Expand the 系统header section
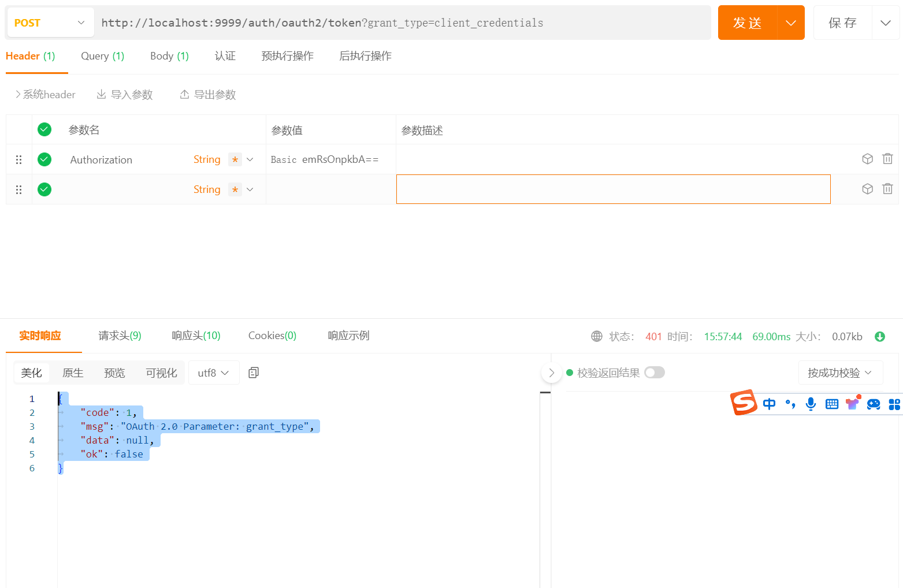903x588 pixels. [45, 95]
